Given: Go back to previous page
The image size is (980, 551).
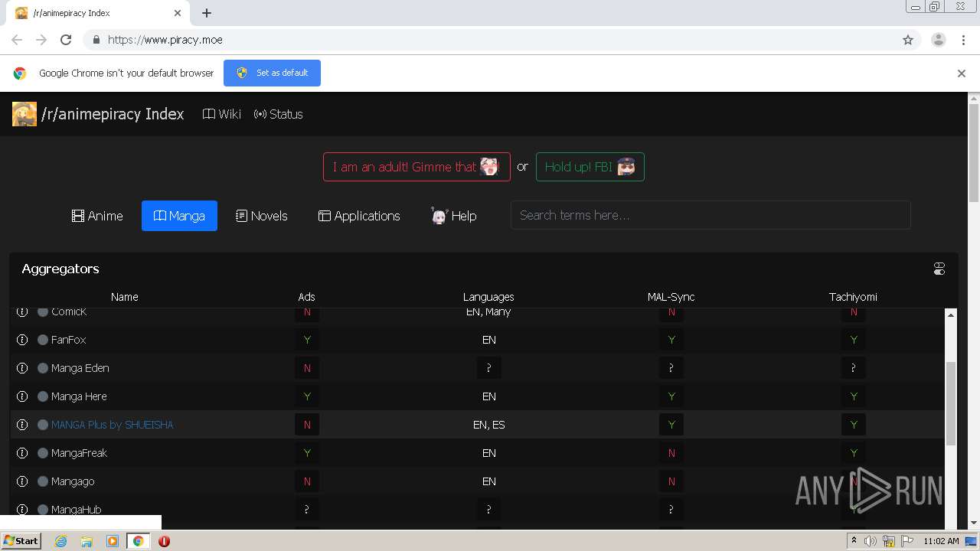Looking at the screenshot, I should pos(17,40).
